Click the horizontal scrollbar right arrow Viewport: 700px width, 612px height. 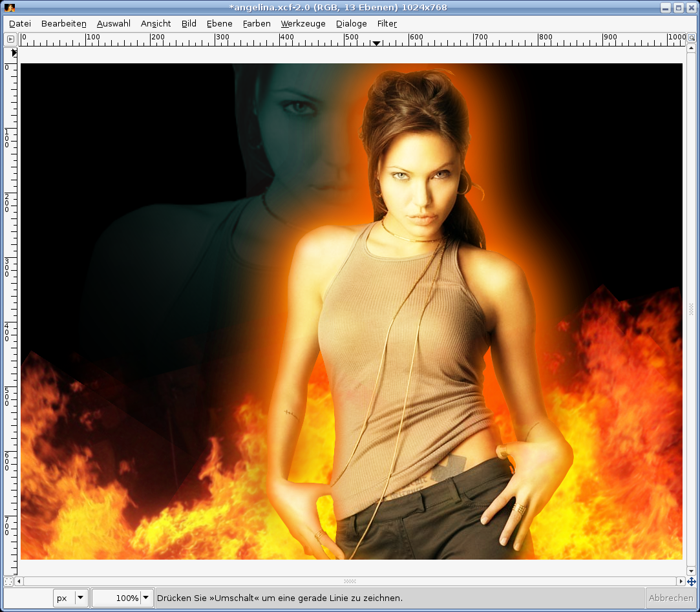(681, 582)
